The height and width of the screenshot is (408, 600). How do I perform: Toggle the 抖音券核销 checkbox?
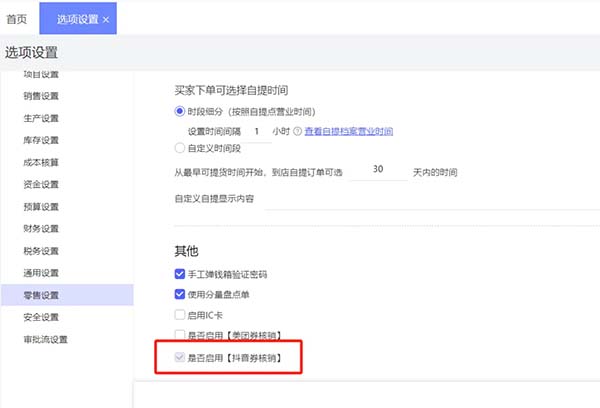(x=179, y=357)
